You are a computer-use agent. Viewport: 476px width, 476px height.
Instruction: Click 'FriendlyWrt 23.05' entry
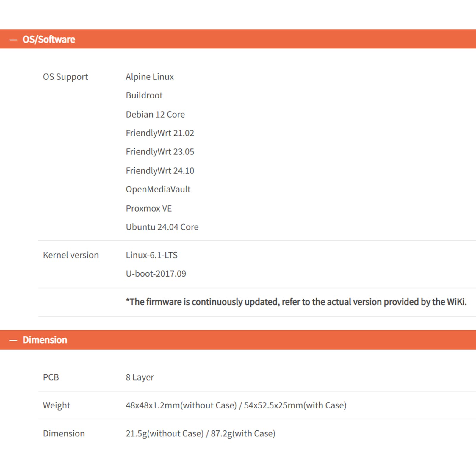[x=160, y=152]
